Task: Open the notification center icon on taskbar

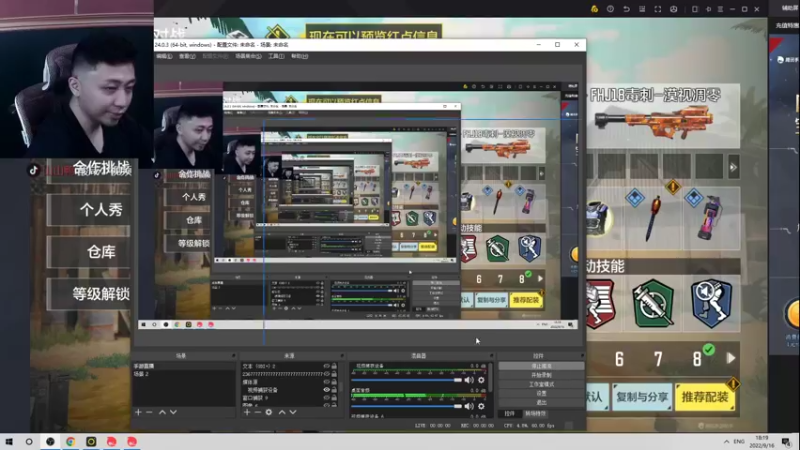Action: click(x=786, y=441)
